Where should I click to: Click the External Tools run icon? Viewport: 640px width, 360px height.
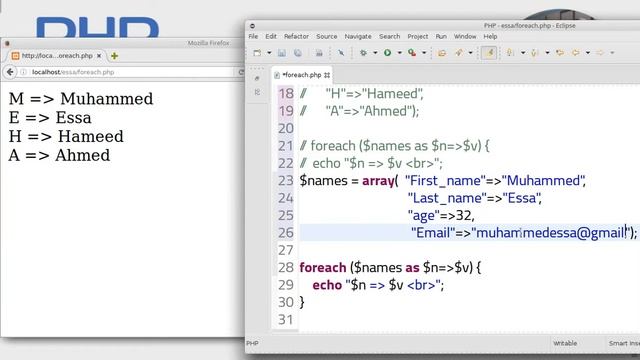[412, 53]
